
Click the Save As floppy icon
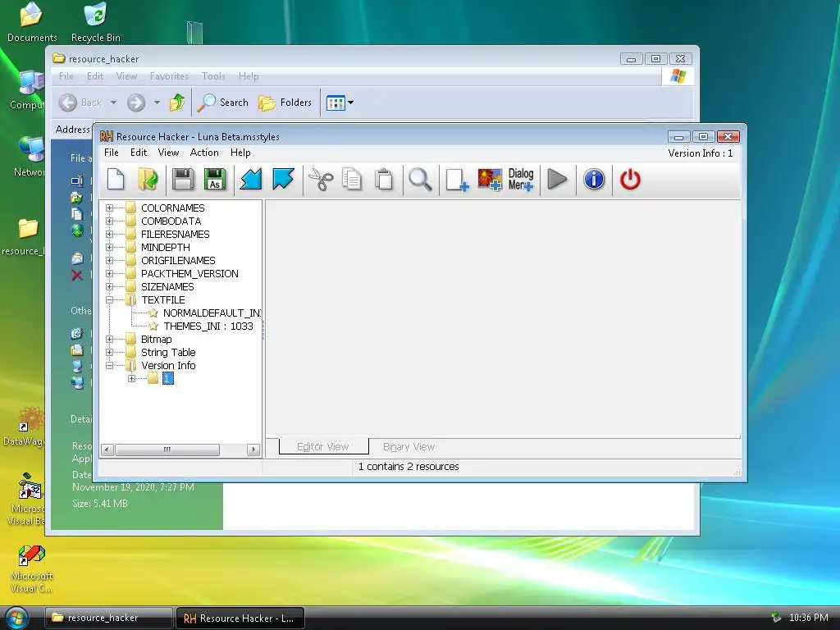(215, 180)
